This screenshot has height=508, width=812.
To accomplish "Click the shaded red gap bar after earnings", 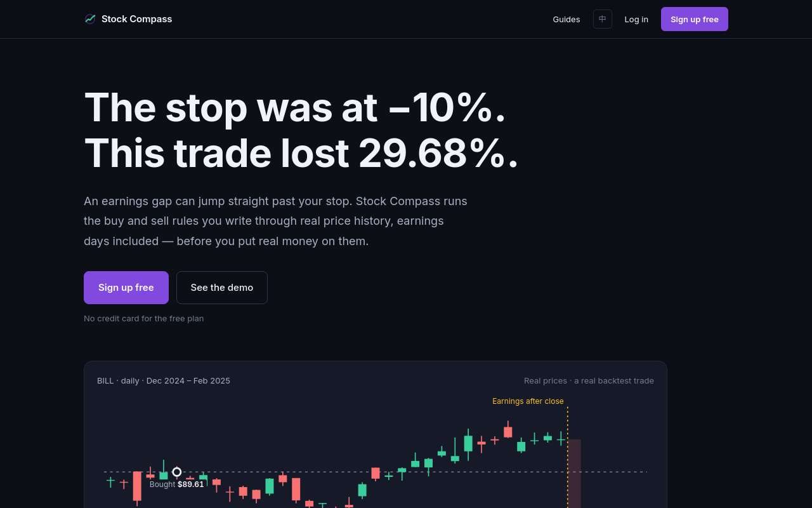I will pyautogui.click(x=574, y=474).
